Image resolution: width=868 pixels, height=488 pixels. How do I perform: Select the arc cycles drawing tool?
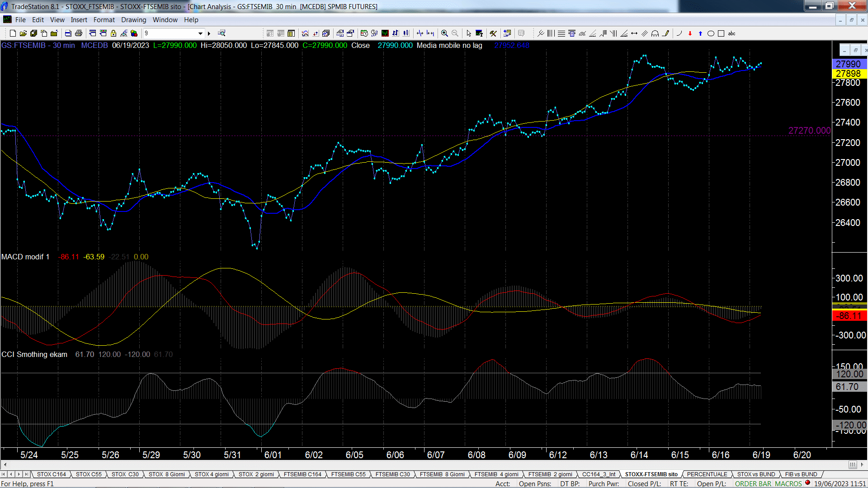pyautogui.click(x=655, y=33)
